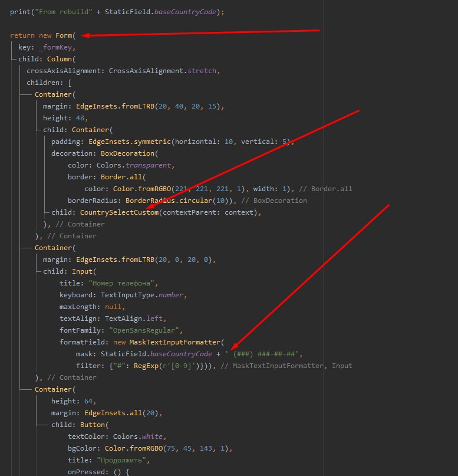Click 'height: 64,' line
This screenshot has height=476, width=458.
[74, 401]
